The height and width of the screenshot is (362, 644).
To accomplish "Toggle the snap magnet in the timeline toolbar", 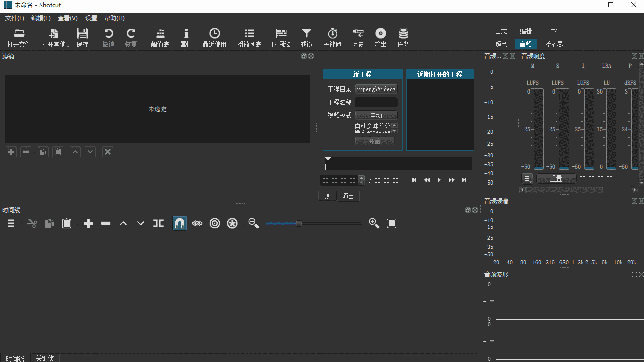I will click(180, 223).
